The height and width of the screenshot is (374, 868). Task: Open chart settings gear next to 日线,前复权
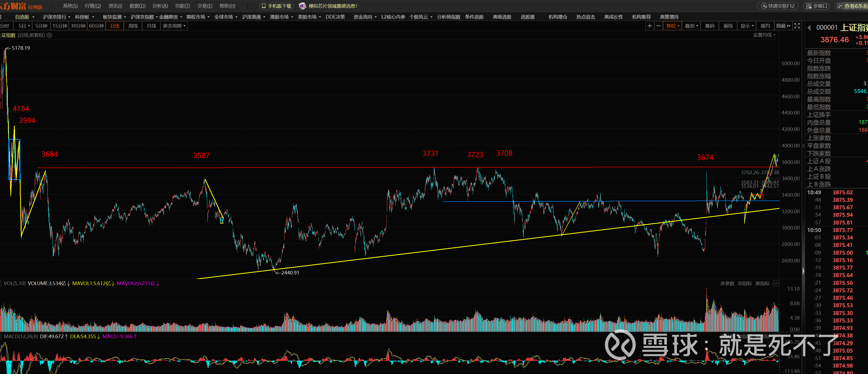click(49, 35)
